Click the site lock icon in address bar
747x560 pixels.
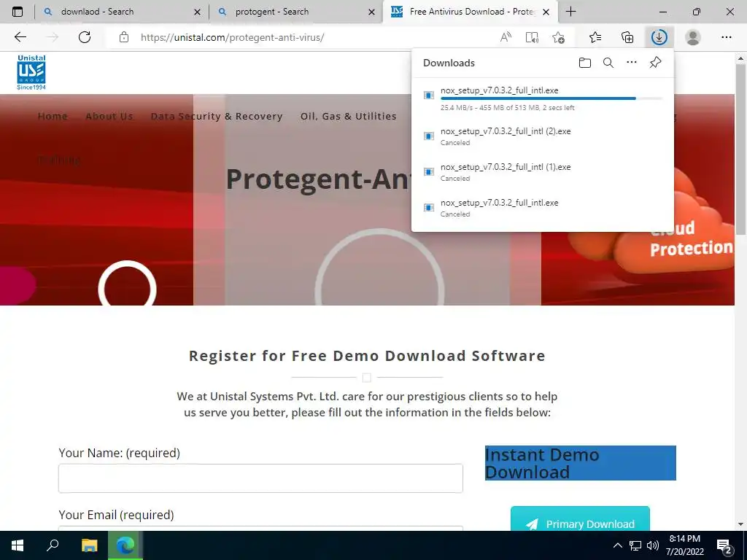tap(124, 37)
